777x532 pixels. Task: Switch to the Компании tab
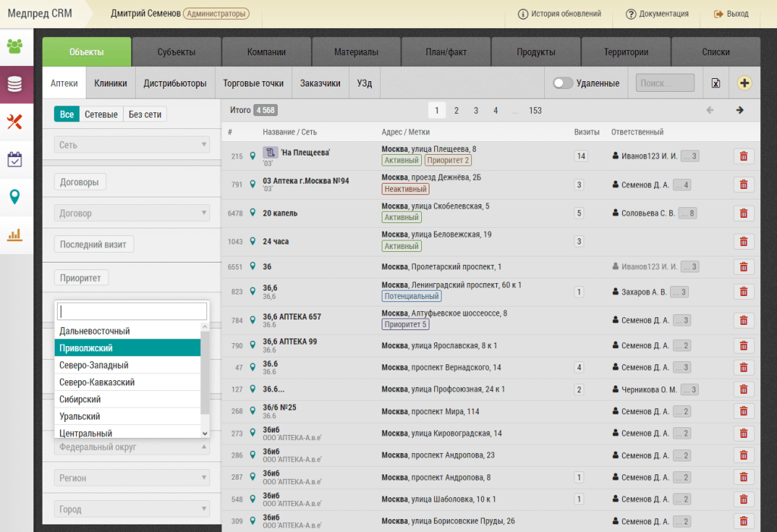(266, 52)
